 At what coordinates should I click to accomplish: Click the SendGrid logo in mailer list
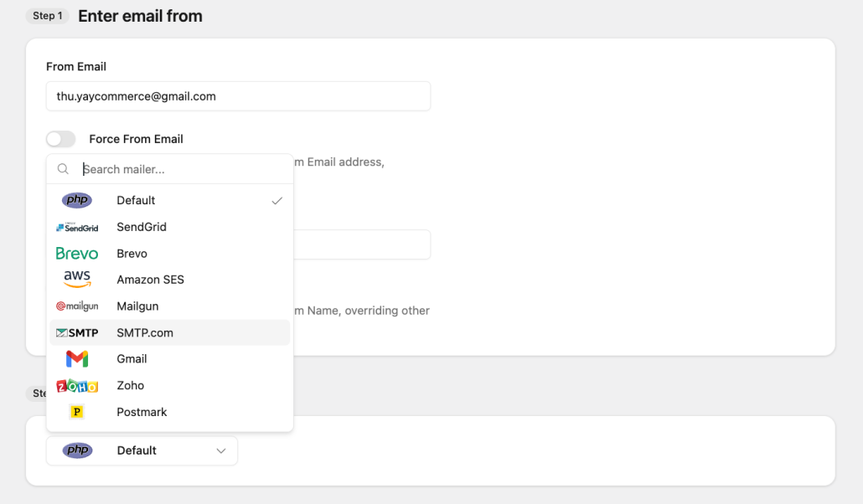click(77, 226)
